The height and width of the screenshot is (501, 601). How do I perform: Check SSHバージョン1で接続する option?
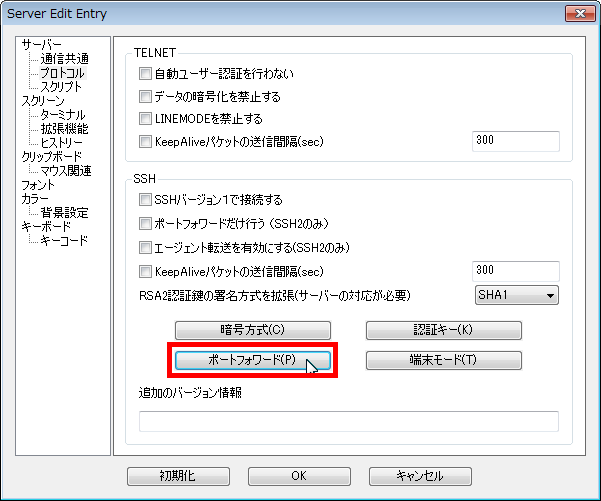tap(145, 199)
